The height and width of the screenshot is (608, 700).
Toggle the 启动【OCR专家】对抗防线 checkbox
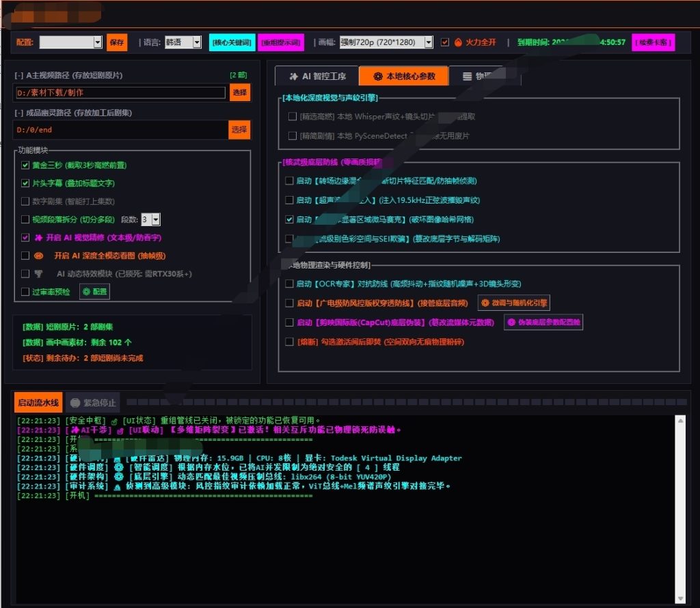pyautogui.click(x=289, y=284)
